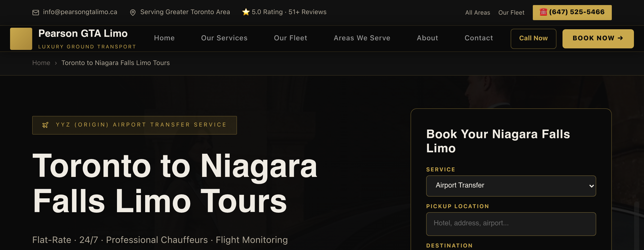Click the Flat-Rate · 24/7 tagline text
The width and height of the screenshot is (644, 250).
(x=160, y=240)
